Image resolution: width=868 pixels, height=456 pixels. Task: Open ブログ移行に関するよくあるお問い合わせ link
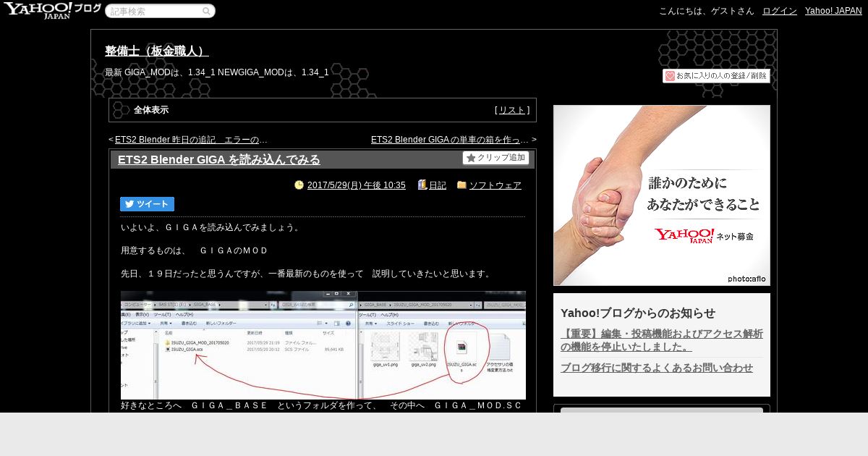pyautogui.click(x=657, y=368)
